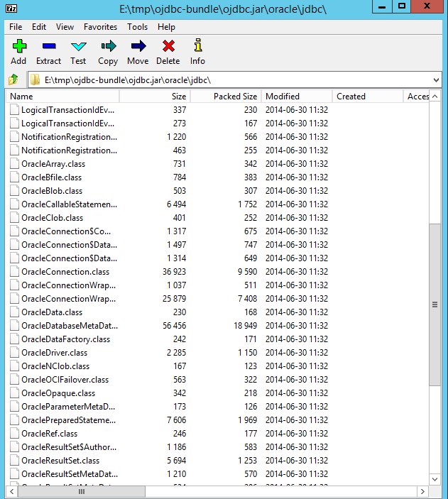Click packed size value 1 969

tap(247, 420)
